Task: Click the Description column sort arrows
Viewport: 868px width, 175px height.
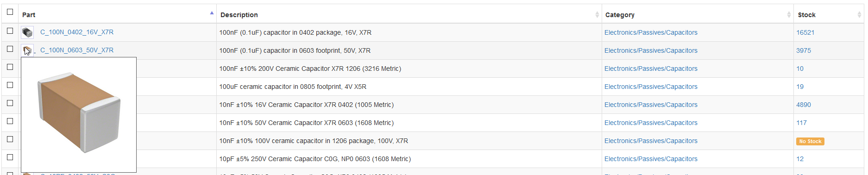Action: point(597,15)
